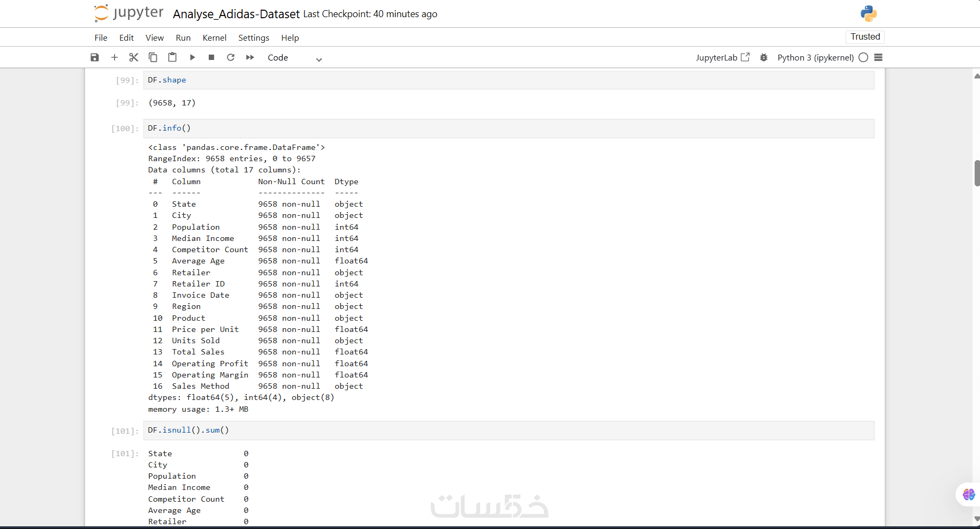The height and width of the screenshot is (529, 980).
Task: Click the Python logo icon
Action: point(869,13)
